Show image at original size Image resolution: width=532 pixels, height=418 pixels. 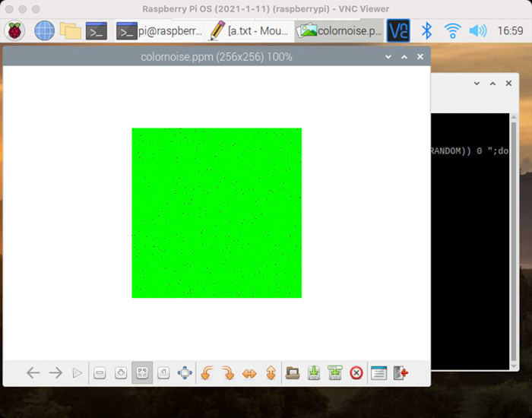(x=163, y=373)
